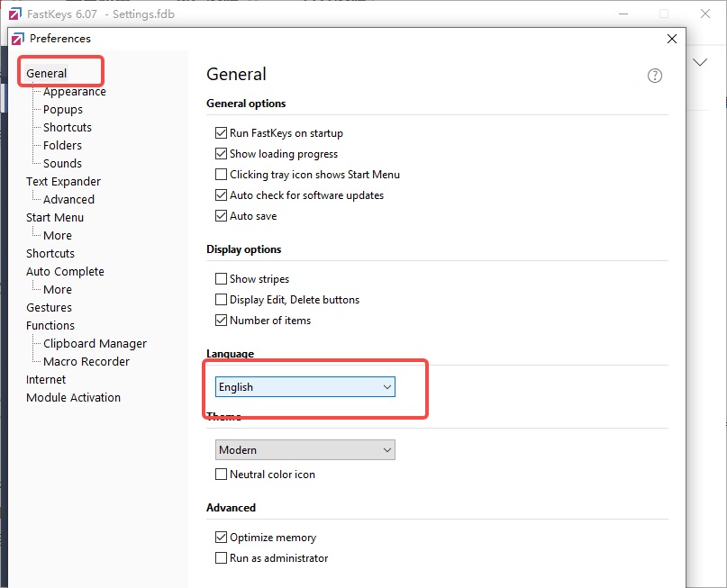Click the Preferences dialog logo icon

click(18, 39)
